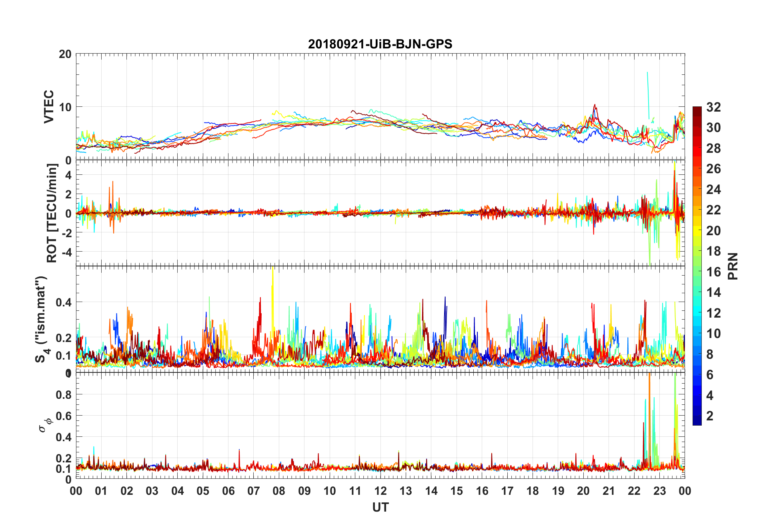
Task: Click x-axis hour tick 07
Action: point(254,491)
